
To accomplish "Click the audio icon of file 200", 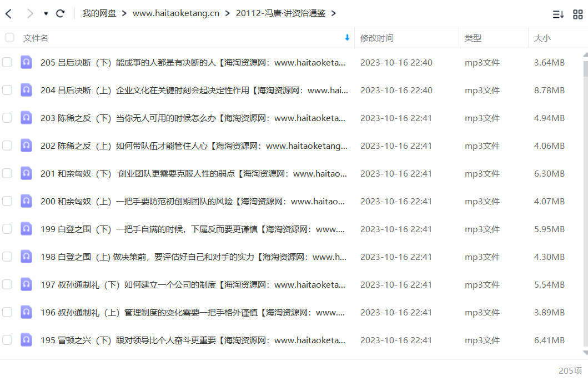I will coord(26,201).
